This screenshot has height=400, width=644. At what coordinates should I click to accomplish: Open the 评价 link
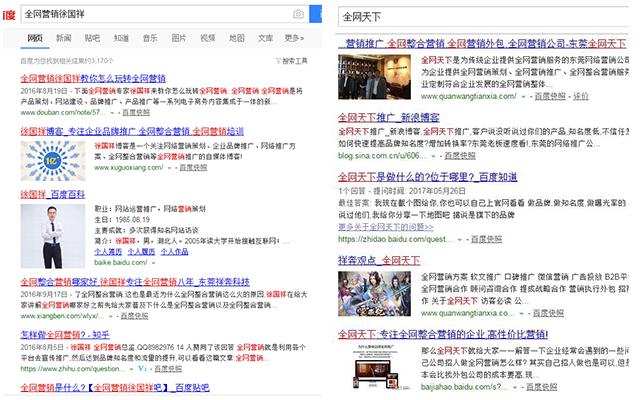click(x=580, y=96)
